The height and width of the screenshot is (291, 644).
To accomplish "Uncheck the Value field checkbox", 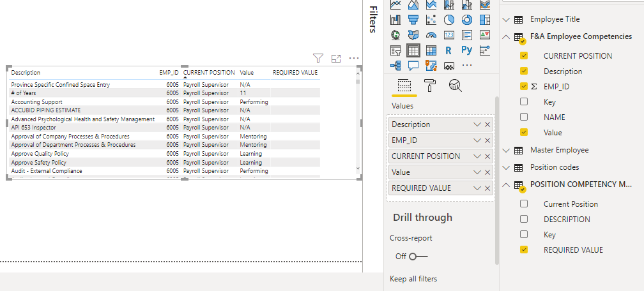I will coord(524,132).
